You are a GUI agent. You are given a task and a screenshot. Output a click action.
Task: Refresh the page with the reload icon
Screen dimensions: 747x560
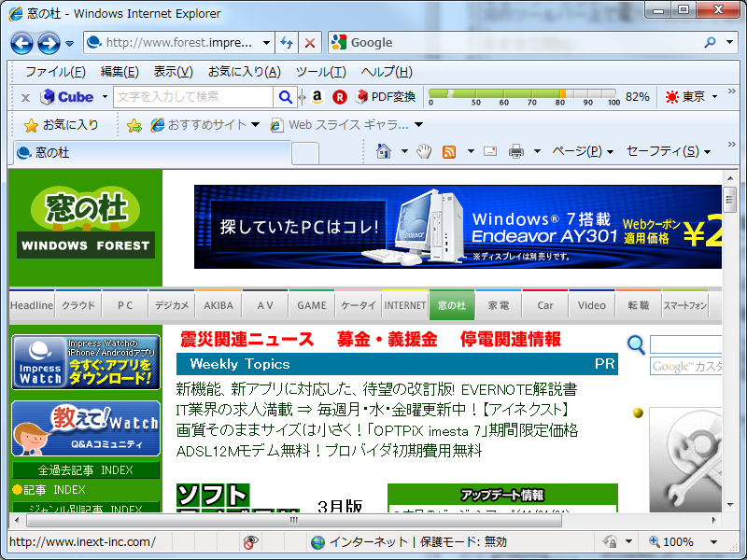pyautogui.click(x=287, y=42)
